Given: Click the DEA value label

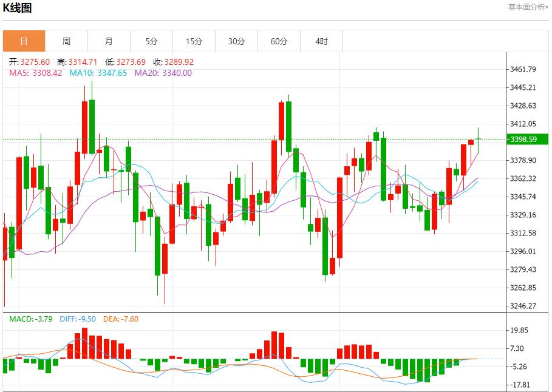Looking at the screenshot, I should coord(121,319).
